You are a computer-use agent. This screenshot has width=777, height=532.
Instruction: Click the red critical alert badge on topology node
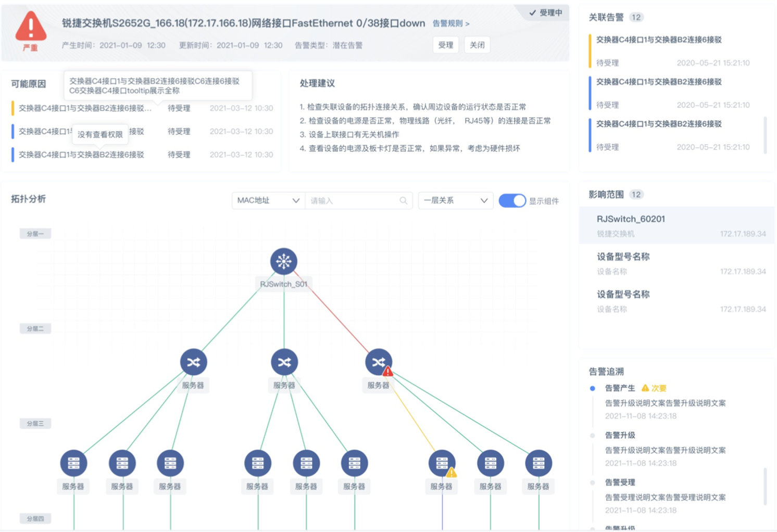click(387, 372)
